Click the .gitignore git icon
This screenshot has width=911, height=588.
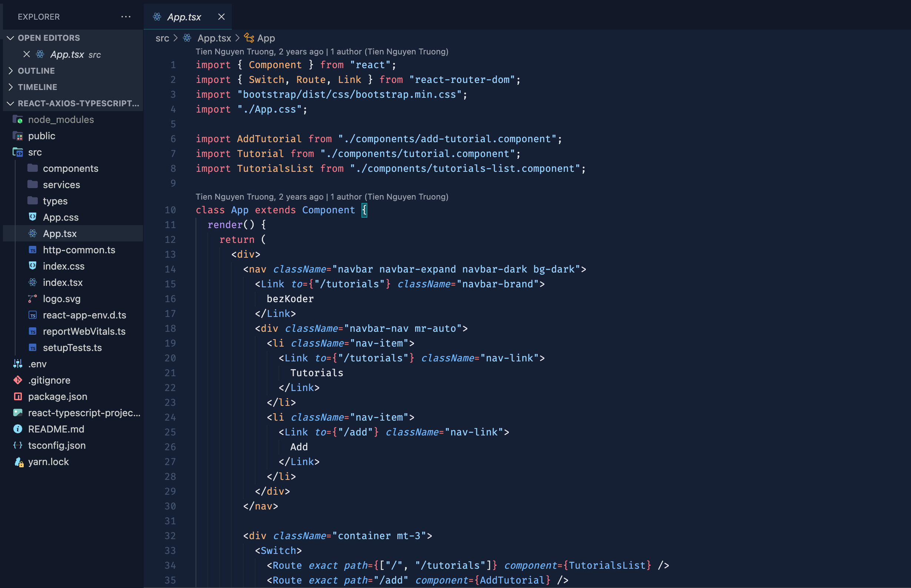(x=17, y=380)
